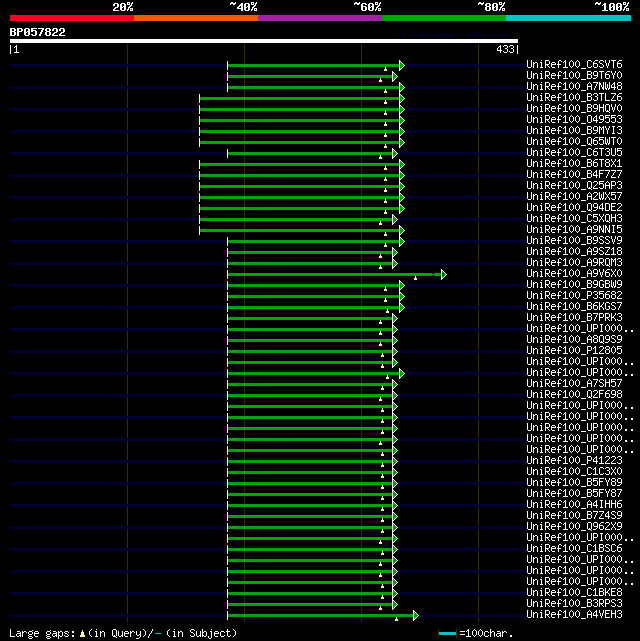Viewport: 640px width, 641px height.
Task: Click the query end position 433 label
Action: (x=505, y=49)
